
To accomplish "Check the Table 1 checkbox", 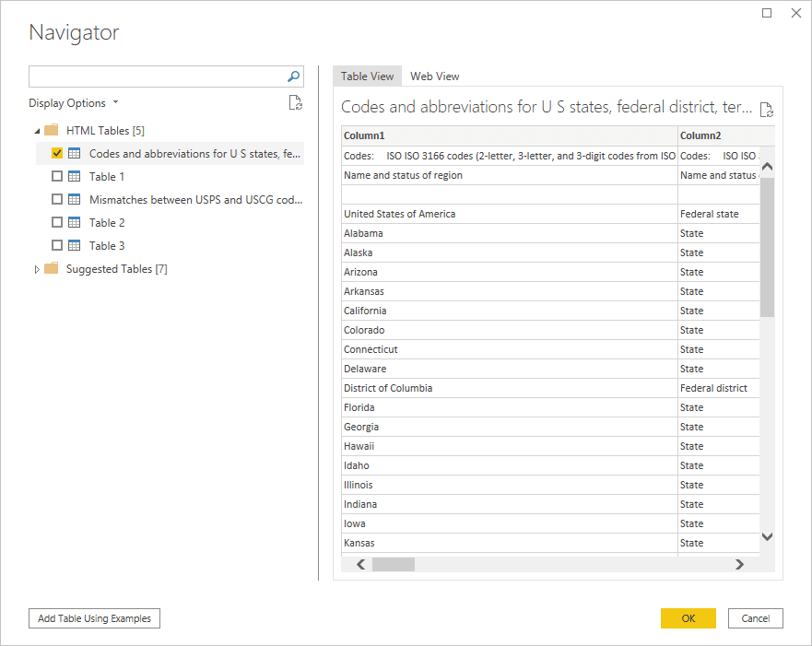I will (x=57, y=177).
